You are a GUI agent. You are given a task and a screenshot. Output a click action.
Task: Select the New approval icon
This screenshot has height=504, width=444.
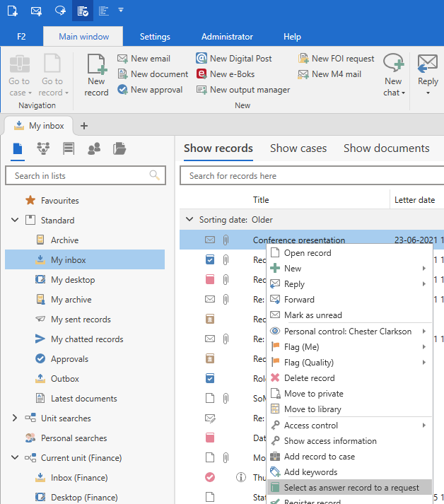(x=123, y=90)
